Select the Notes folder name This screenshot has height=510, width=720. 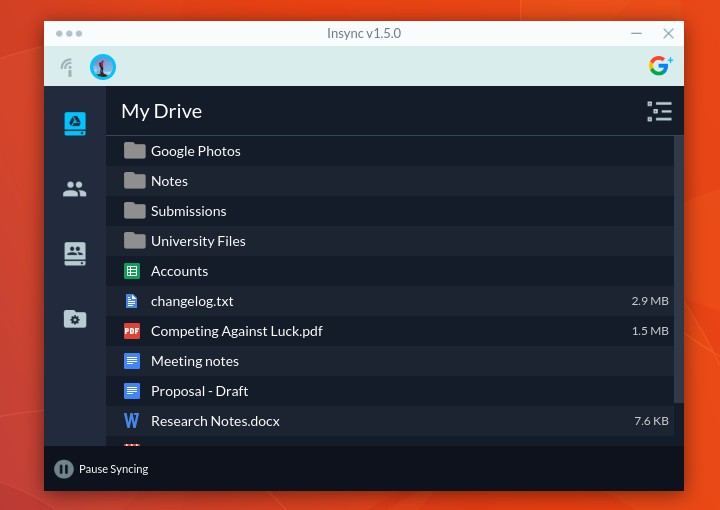click(169, 181)
